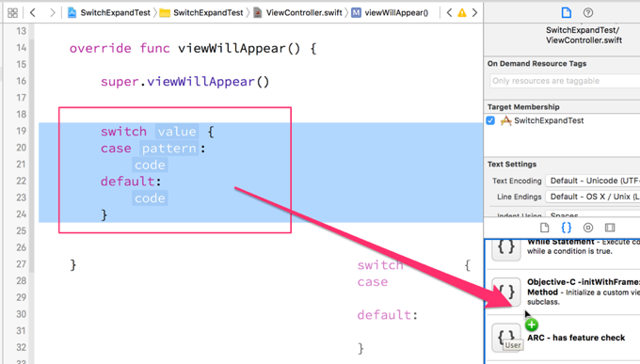Select SwitchExpandTest project in jump bar
Image resolution: width=640 pixels, height=364 pixels.
pyautogui.click(x=109, y=12)
